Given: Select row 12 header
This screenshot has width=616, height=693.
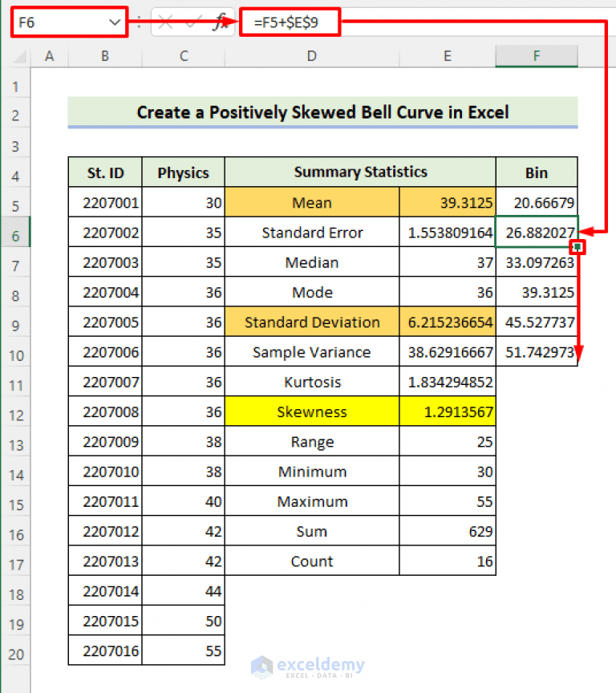Looking at the screenshot, I should coord(15,411).
